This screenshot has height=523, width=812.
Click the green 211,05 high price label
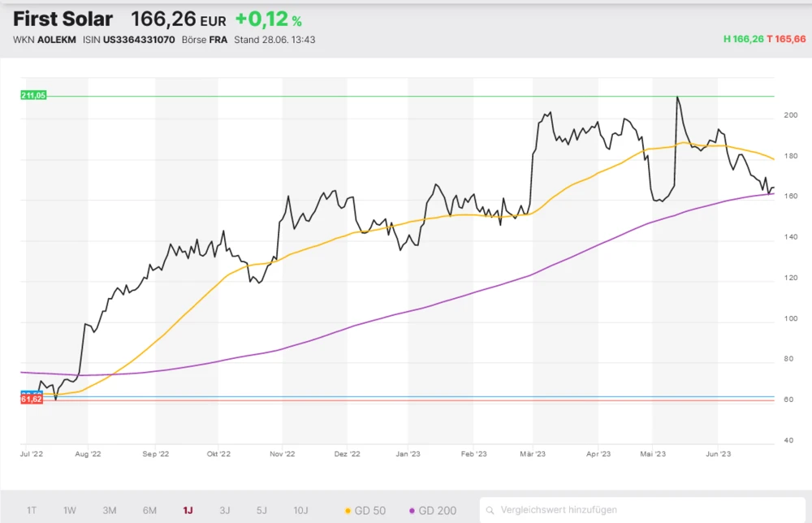coord(34,96)
